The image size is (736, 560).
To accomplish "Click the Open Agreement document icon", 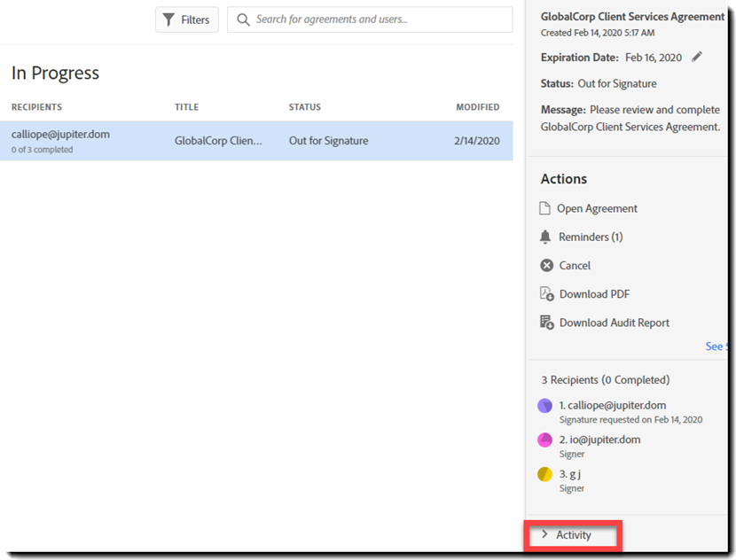I will pos(545,208).
